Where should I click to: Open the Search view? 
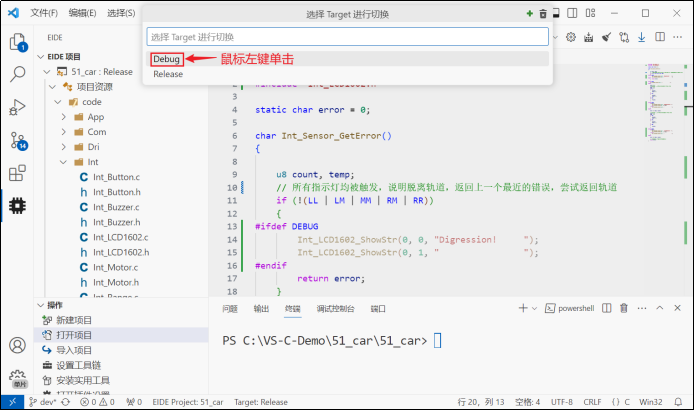coord(18,74)
